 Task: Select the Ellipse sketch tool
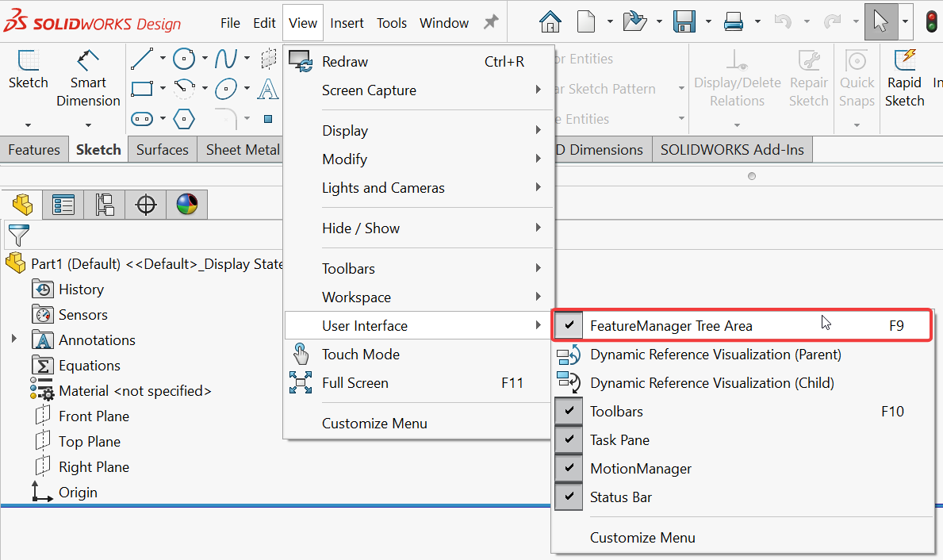[x=226, y=88]
